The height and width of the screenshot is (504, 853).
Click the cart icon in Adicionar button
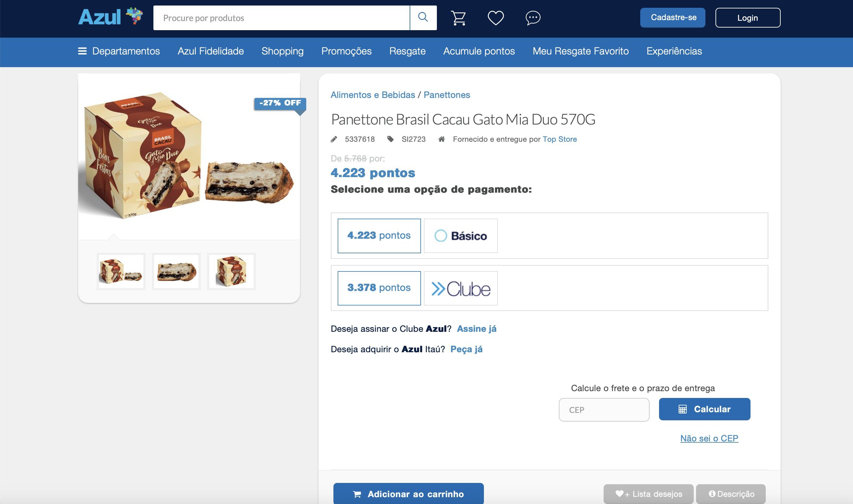pos(357,494)
